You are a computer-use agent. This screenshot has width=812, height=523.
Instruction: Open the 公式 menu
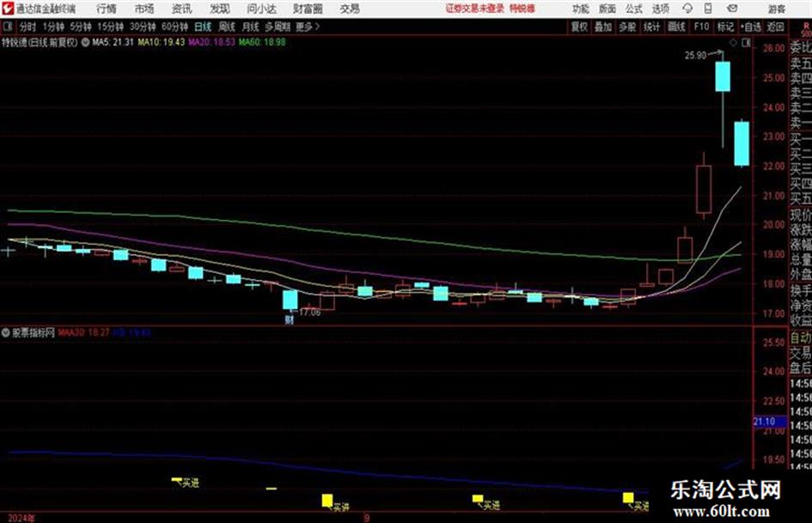tap(634, 9)
